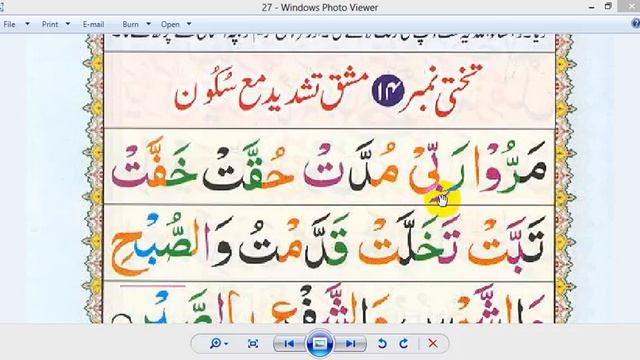Expand the File menu dropdown arrow

point(27,24)
